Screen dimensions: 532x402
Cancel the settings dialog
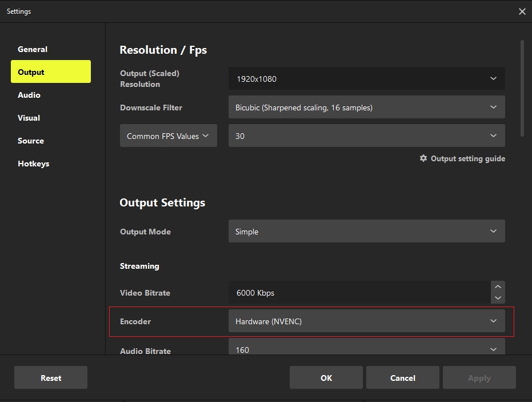point(402,377)
